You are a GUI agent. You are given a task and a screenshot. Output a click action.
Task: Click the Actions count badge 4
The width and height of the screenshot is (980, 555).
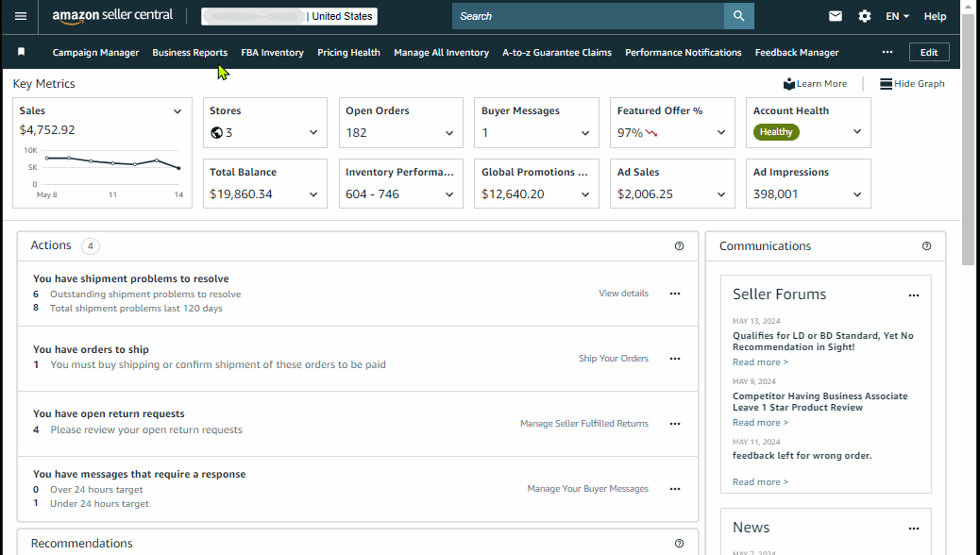91,246
